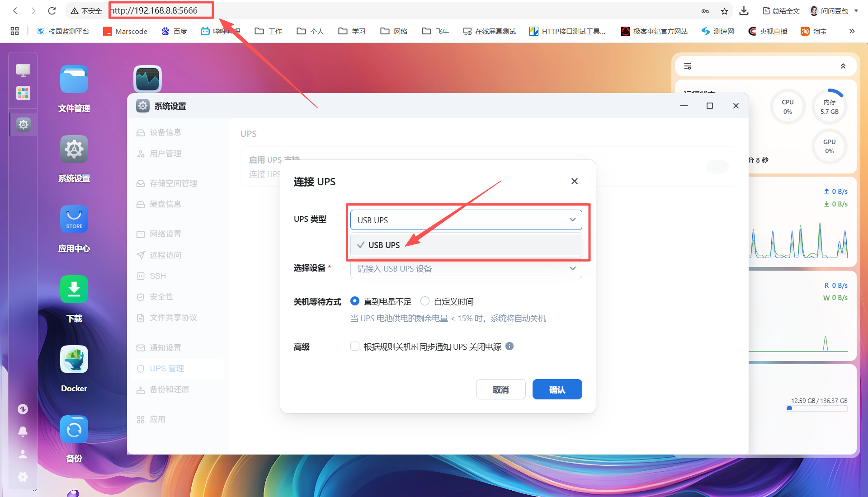This screenshot has width=868, height=497.
Task: Click the browser address bar URL
Action: [x=155, y=10]
